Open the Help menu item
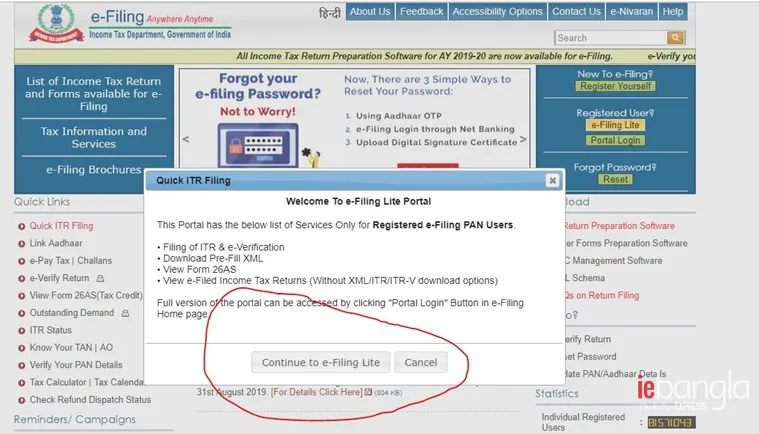 pyautogui.click(x=672, y=12)
